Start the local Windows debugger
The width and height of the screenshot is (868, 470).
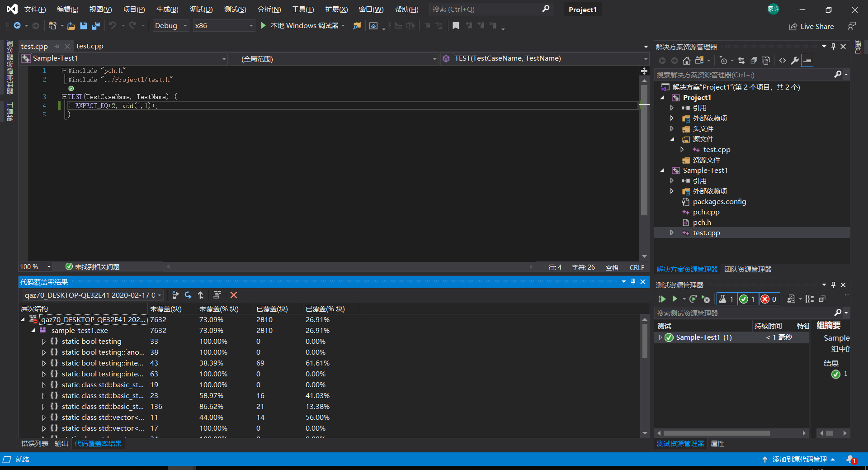pos(300,26)
